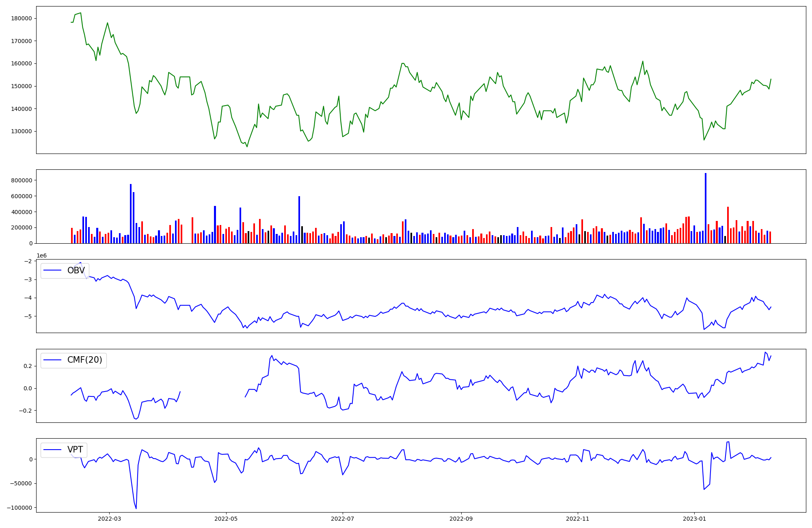Click the 800000 volume axis tick label
This screenshot has width=812, height=528.
tap(22, 180)
